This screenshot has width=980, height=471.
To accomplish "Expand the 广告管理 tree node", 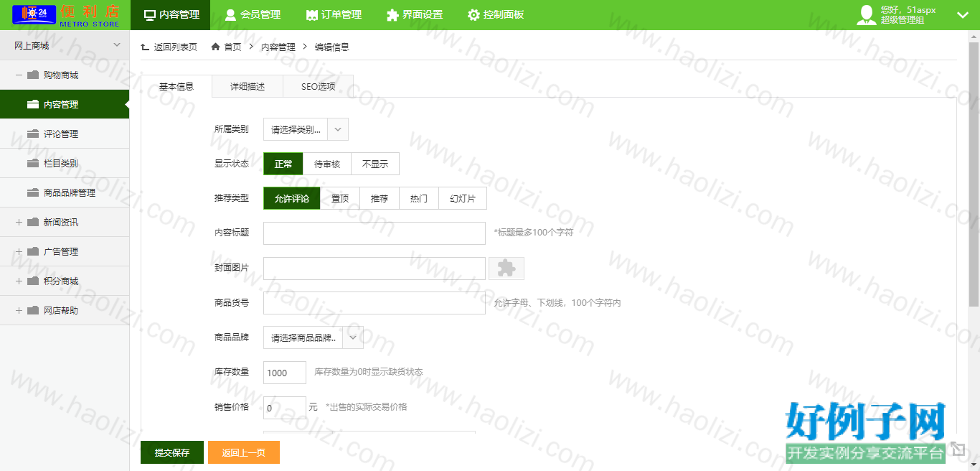I will point(19,251).
